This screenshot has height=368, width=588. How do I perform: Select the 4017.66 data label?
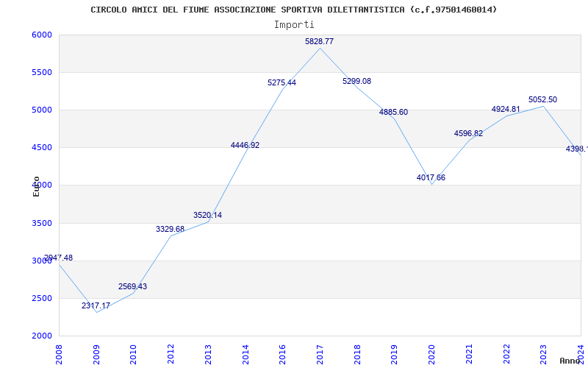(x=431, y=177)
